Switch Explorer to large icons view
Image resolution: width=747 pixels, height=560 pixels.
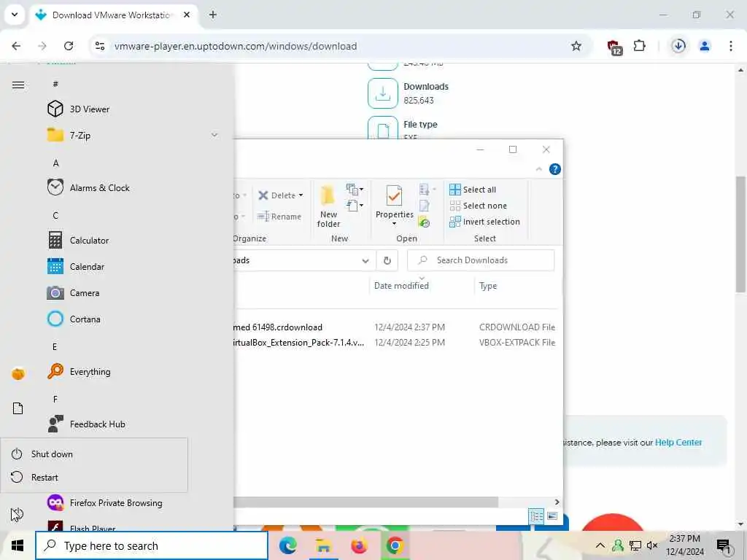pos(553,516)
